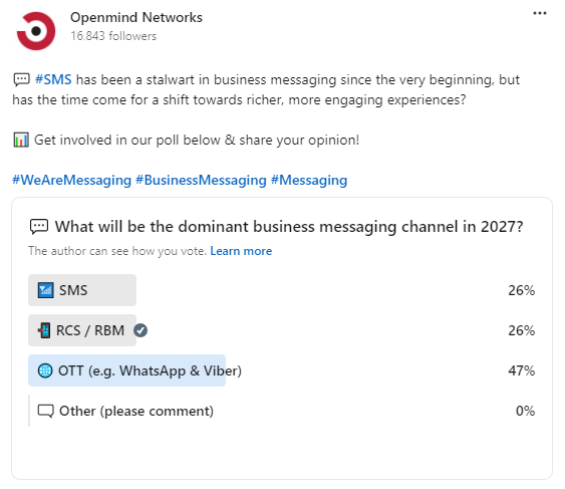
Task: Click the 16,843 followers text
Action: 114,36
